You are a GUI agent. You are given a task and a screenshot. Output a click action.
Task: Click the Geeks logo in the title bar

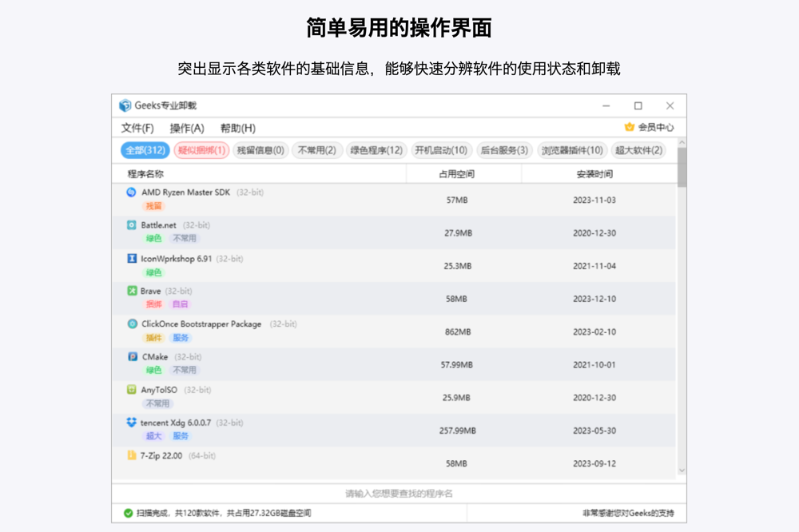[124, 105]
